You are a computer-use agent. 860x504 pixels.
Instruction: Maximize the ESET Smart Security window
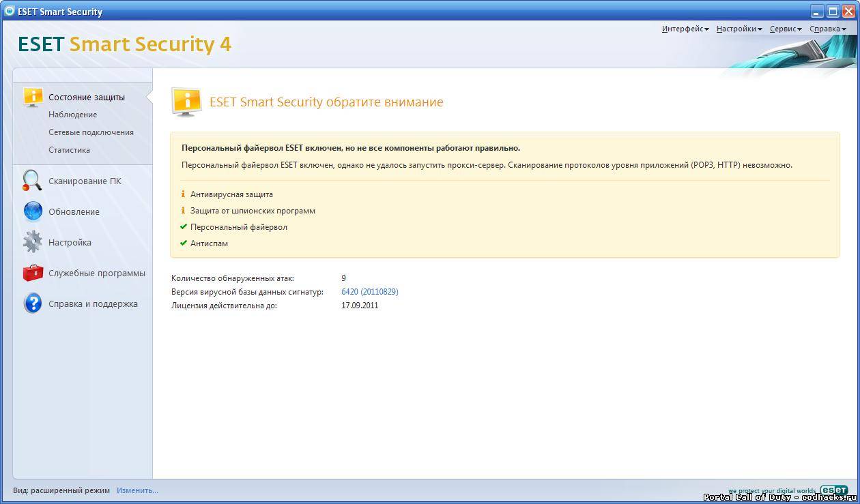tap(833, 12)
